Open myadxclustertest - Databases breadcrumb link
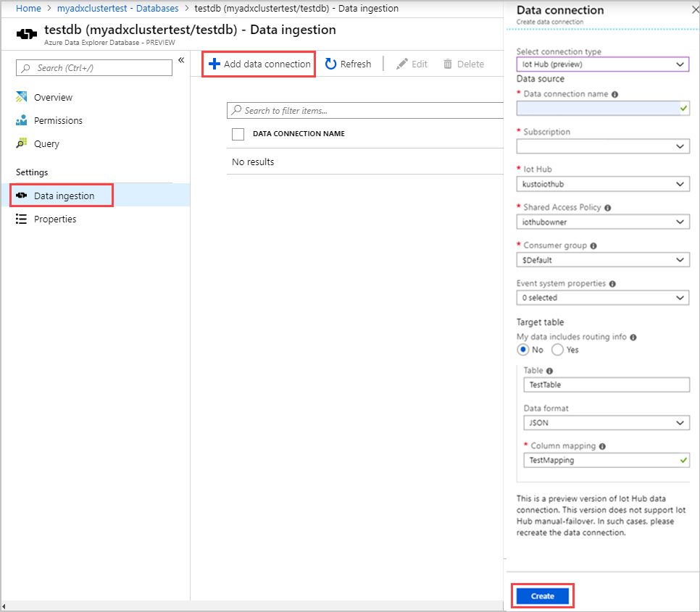This screenshot has width=700, height=612. [118, 8]
